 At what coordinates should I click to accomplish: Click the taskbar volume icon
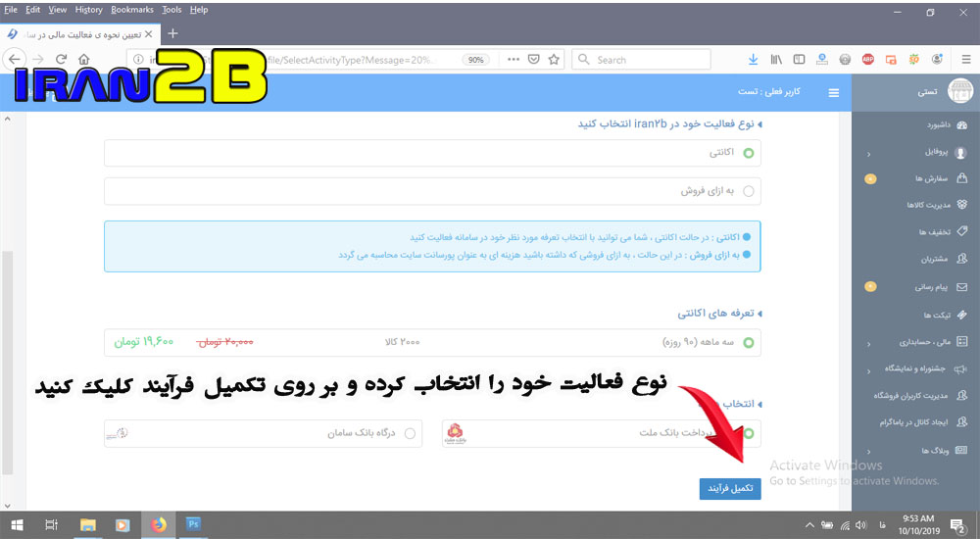860,525
